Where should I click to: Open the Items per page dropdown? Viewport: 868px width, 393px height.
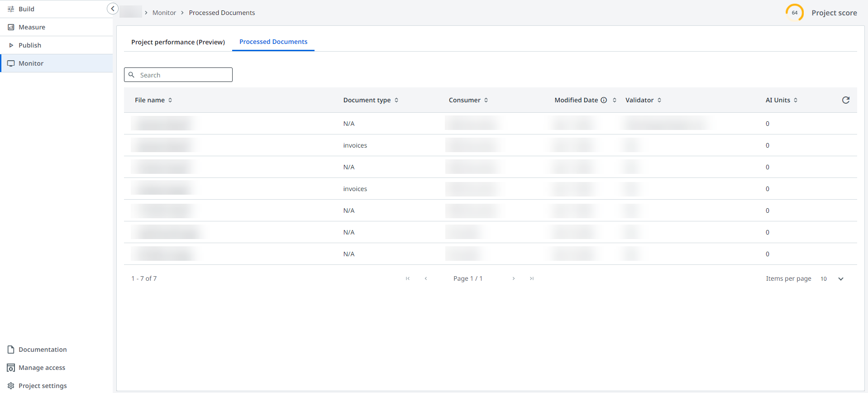click(x=840, y=279)
